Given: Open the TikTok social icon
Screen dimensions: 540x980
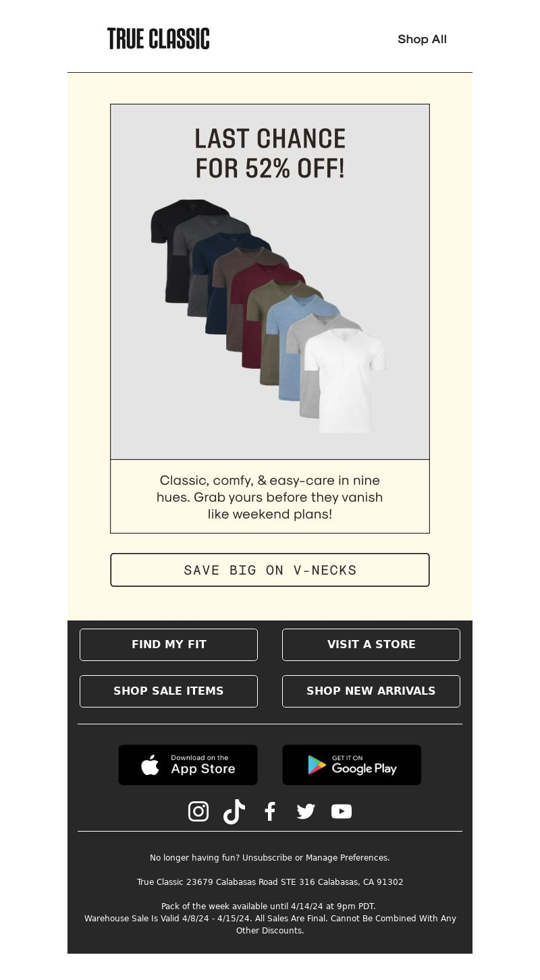Looking at the screenshot, I should point(234,811).
